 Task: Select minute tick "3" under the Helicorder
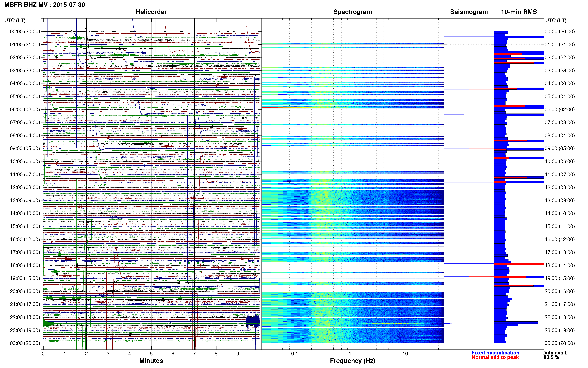108,354
